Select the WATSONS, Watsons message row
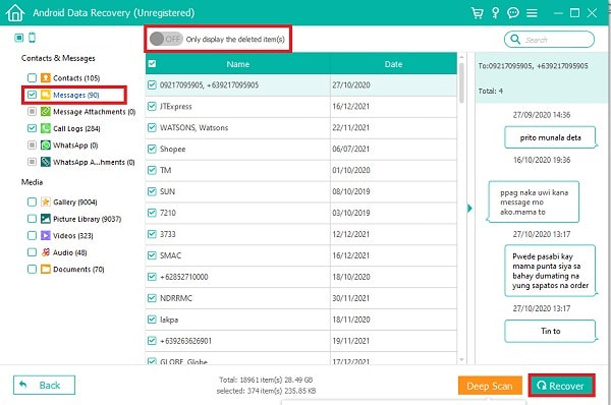The height and width of the screenshot is (405, 611). (301, 127)
